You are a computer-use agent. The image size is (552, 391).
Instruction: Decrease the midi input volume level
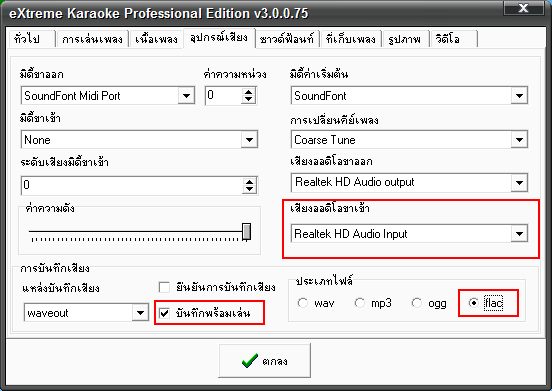coord(250,189)
